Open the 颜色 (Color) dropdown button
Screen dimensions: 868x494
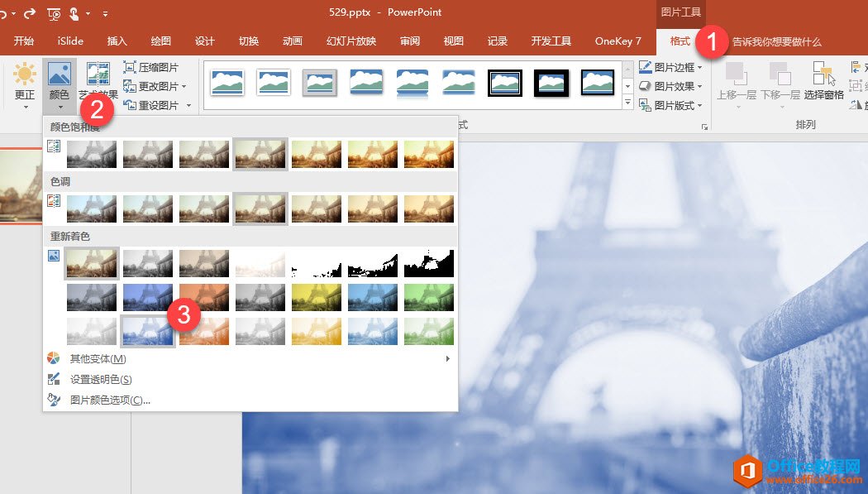pyautogui.click(x=60, y=84)
